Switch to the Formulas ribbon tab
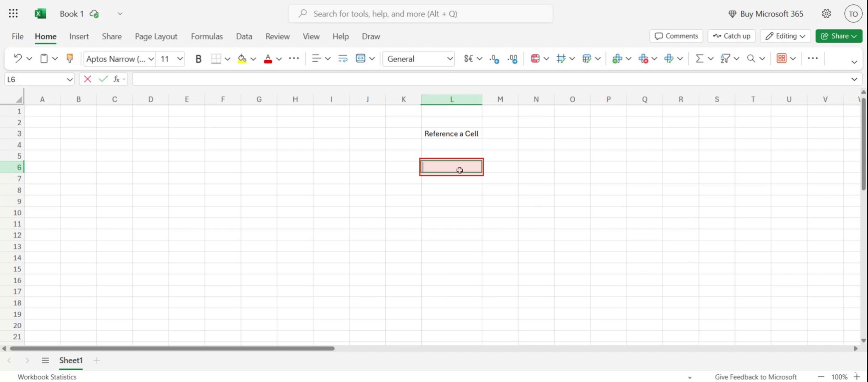Screen dimensions: 868x382 [206, 36]
